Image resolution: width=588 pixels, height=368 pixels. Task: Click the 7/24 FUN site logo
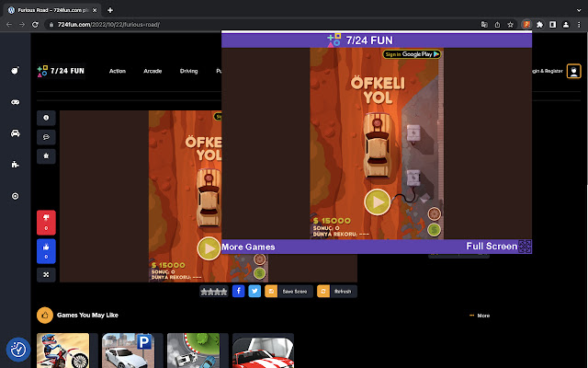[62, 71]
